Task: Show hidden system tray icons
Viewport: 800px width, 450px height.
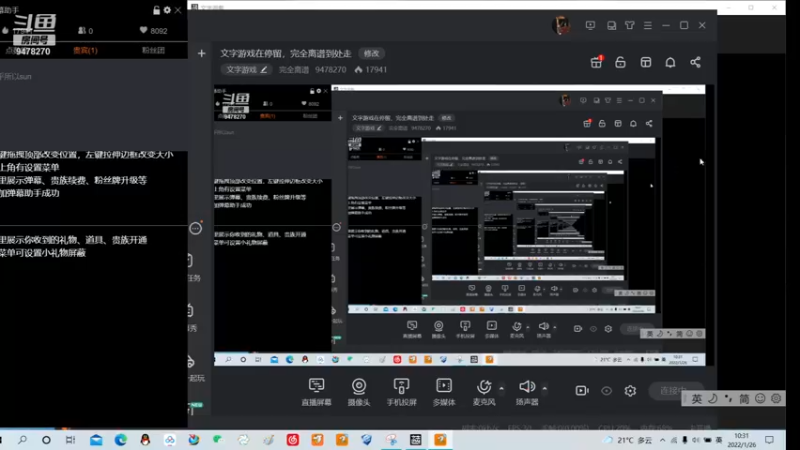Action: tap(662, 440)
